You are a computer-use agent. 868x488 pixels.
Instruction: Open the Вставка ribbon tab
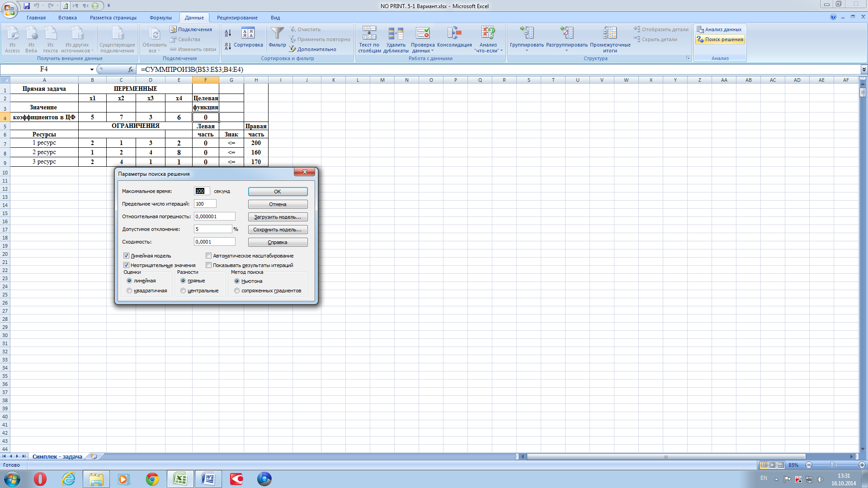point(67,18)
